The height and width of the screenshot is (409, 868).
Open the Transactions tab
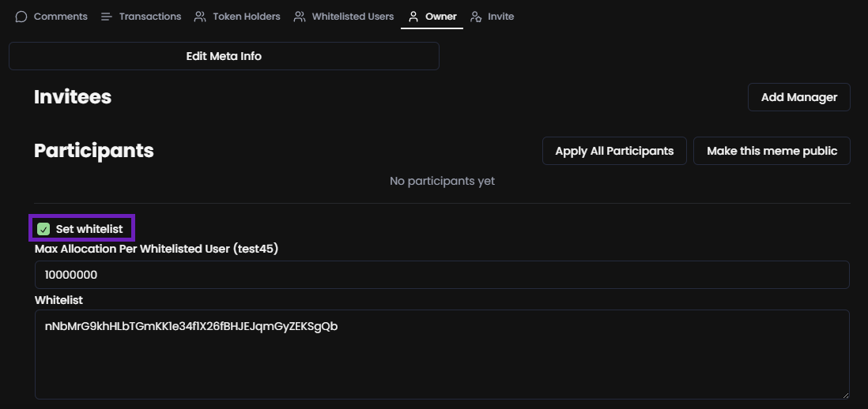pos(149,17)
